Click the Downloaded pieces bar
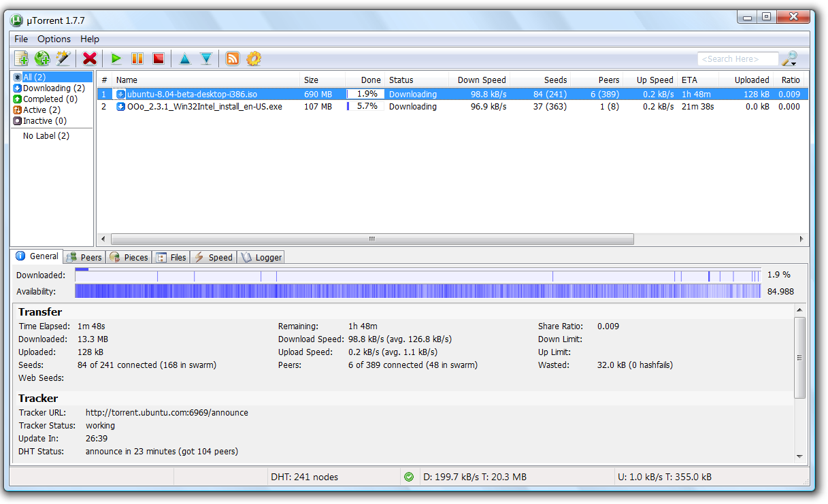 pos(418,275)
